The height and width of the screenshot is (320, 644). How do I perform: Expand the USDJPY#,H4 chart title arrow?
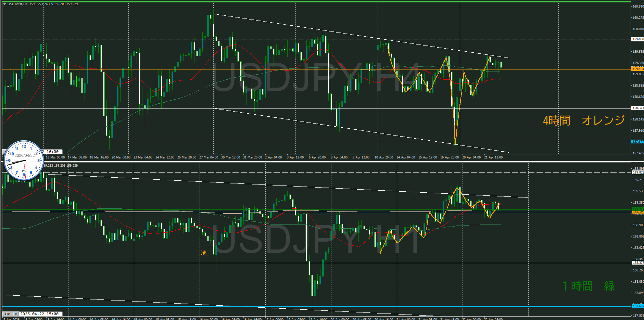point(4,4)
